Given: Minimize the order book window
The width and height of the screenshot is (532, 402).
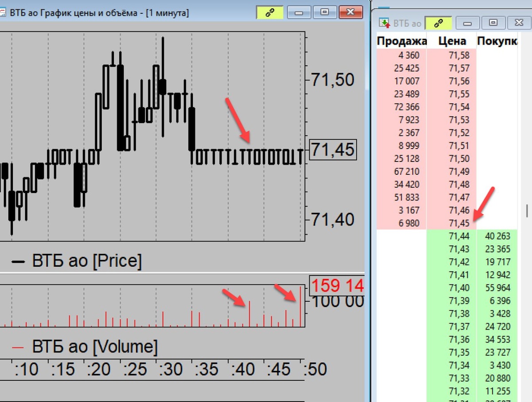Looking at the screenshot, I should (x=467, y=23).
